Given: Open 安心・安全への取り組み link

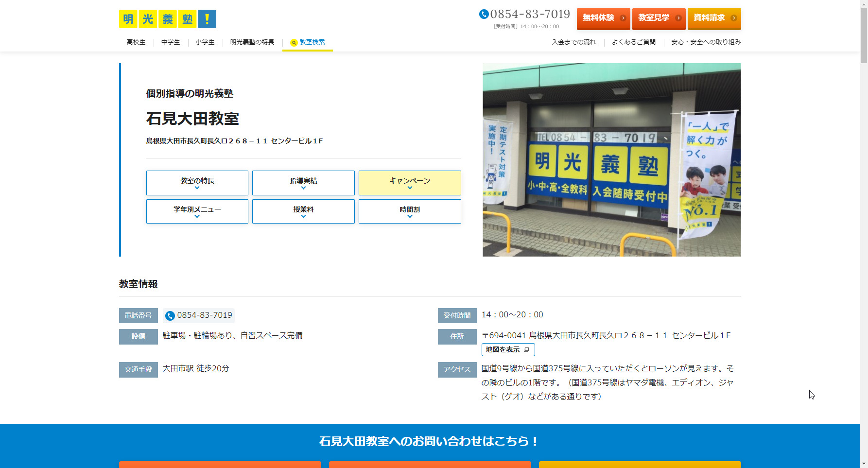Looking at the screenshot, I should tap(706, 42).
